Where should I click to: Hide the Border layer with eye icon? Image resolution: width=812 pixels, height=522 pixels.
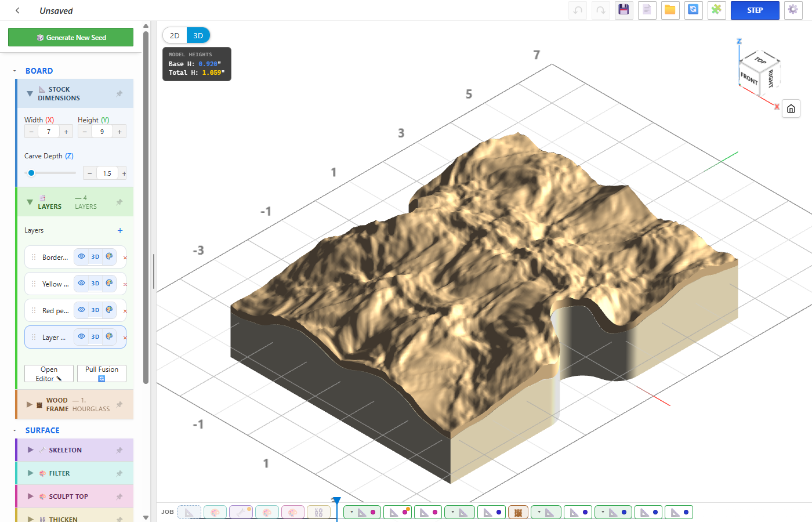click(x=81, y=257)
